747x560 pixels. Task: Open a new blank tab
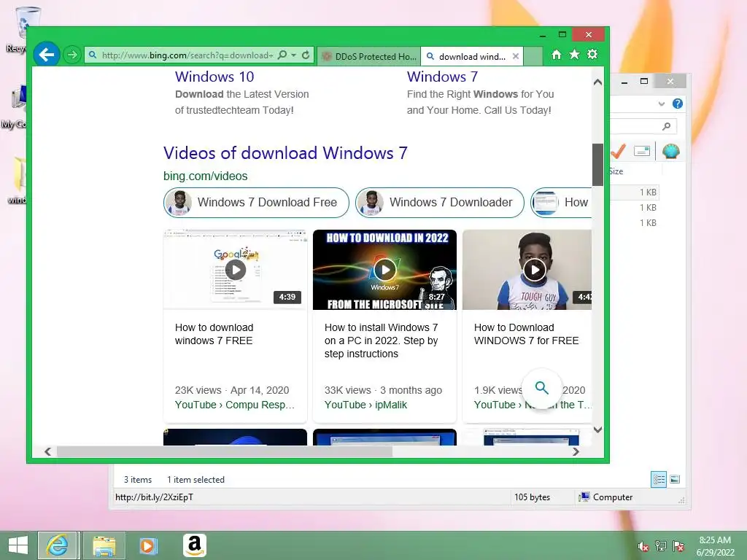533,56
